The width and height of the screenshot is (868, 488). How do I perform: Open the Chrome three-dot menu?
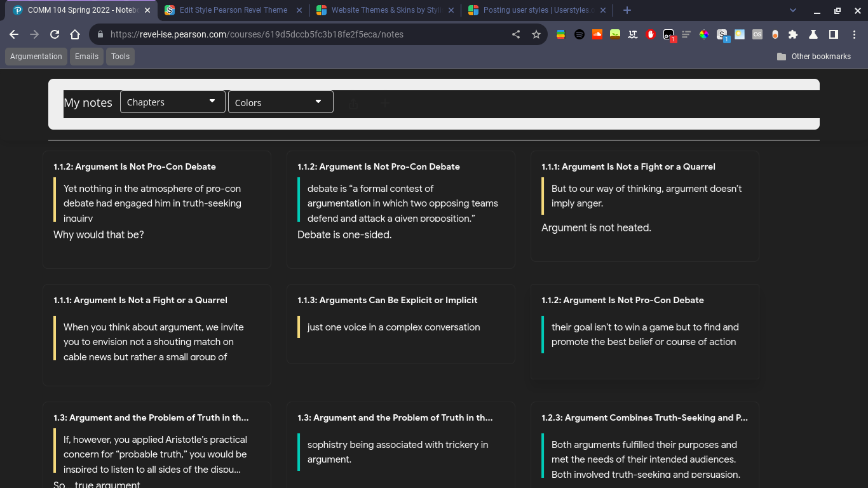point(855,34)
